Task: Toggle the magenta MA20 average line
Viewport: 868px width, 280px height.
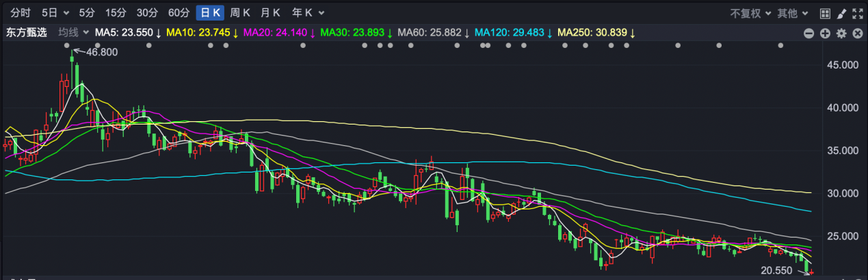Action: 278,32
